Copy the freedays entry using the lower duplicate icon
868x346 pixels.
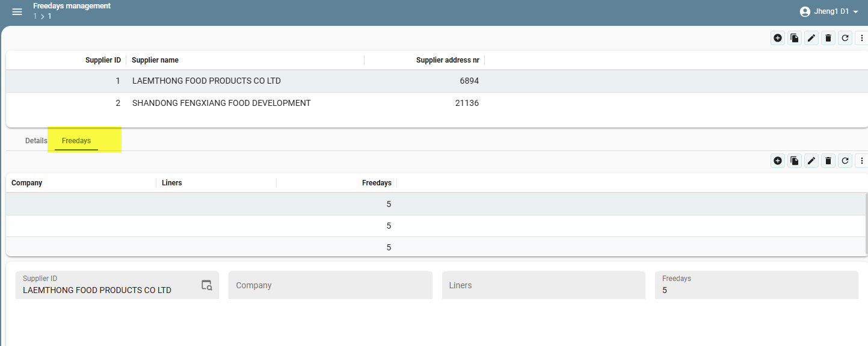coord(795,161)
